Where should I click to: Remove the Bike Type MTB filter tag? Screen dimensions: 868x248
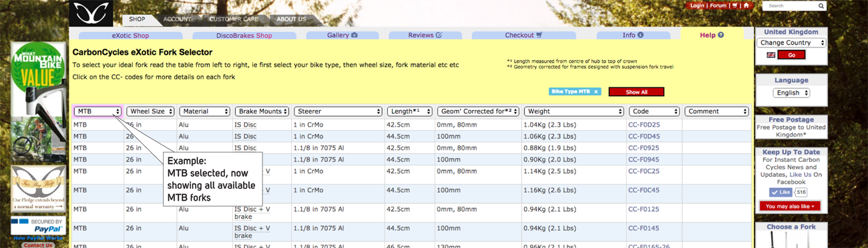pos(596,91)
